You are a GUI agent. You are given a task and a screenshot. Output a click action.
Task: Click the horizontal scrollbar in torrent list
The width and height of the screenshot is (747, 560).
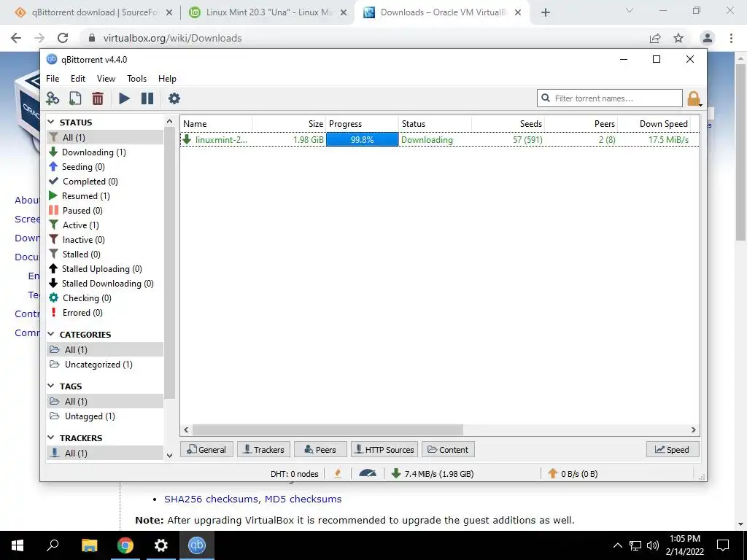[x=328, y=430]
